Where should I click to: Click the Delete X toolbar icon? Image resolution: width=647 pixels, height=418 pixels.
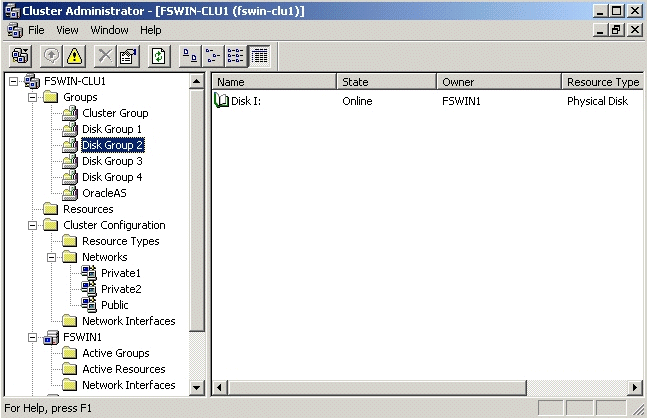point(105,56)
